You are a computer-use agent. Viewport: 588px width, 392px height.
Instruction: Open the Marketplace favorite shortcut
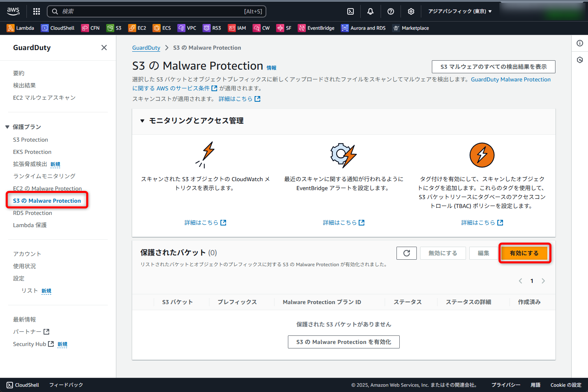click(x=410, y=28)
